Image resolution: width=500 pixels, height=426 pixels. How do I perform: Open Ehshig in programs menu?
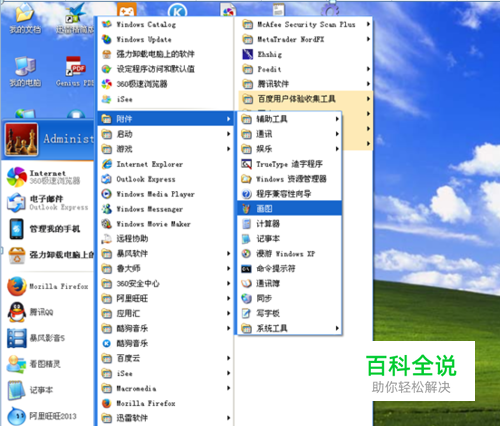(305, 54)
